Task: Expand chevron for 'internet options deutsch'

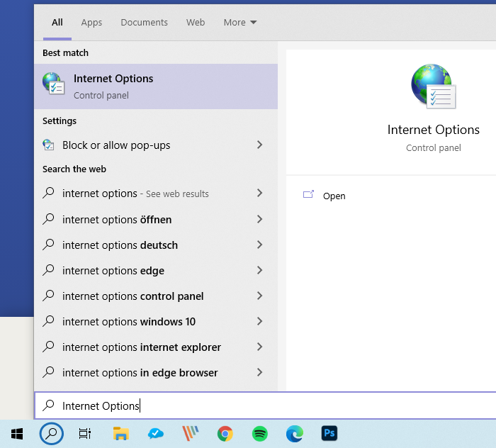Action: (260, 245)
